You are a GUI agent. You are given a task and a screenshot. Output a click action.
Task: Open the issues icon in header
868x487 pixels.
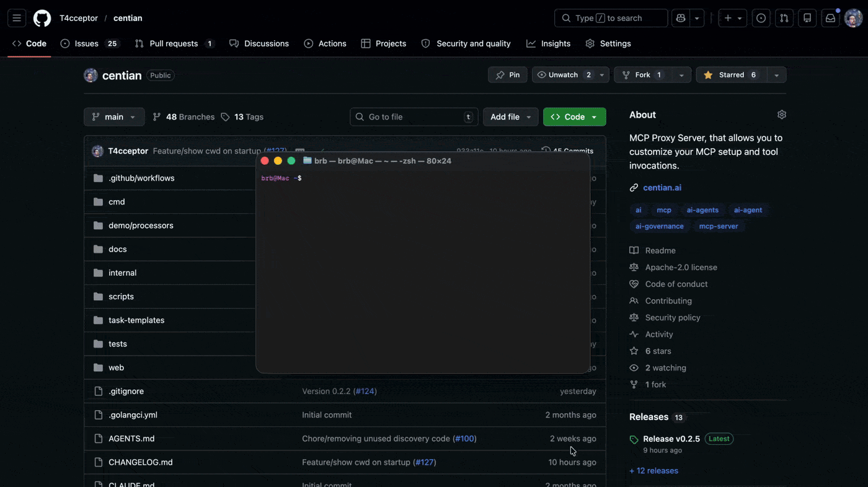coord(761,18)
